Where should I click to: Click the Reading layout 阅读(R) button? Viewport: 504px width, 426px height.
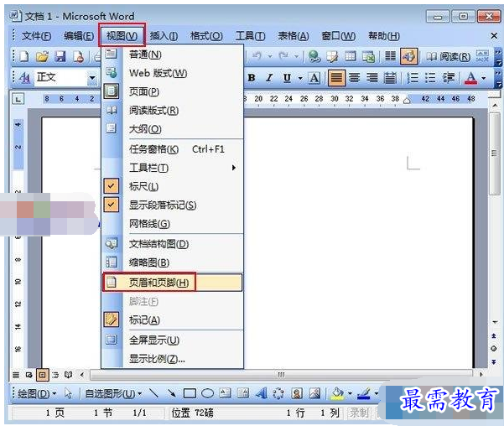(x=448, y=57)
